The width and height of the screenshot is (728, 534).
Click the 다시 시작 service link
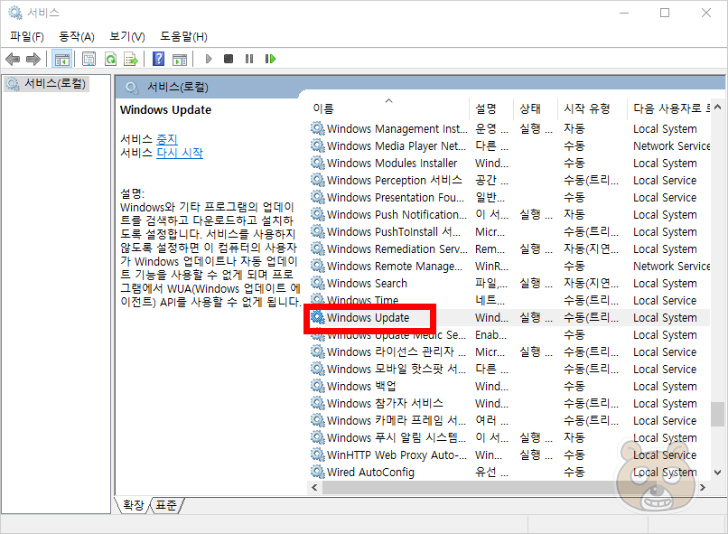point(180,152)
